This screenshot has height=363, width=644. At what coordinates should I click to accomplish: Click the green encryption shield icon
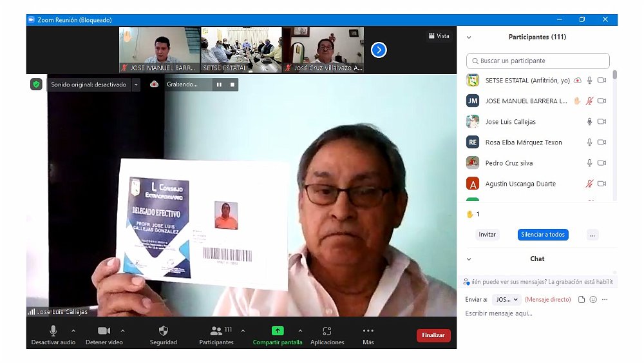coord(37,84)
